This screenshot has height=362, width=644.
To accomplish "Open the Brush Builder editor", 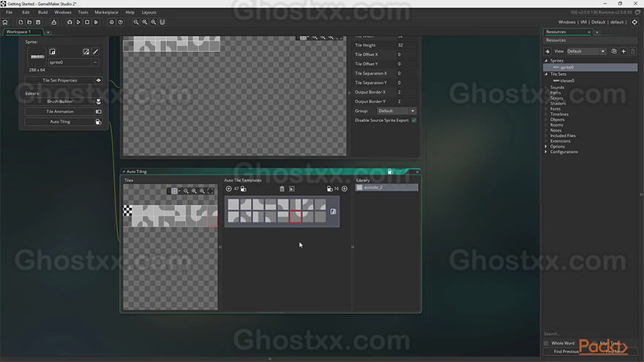I will [64, 102].
